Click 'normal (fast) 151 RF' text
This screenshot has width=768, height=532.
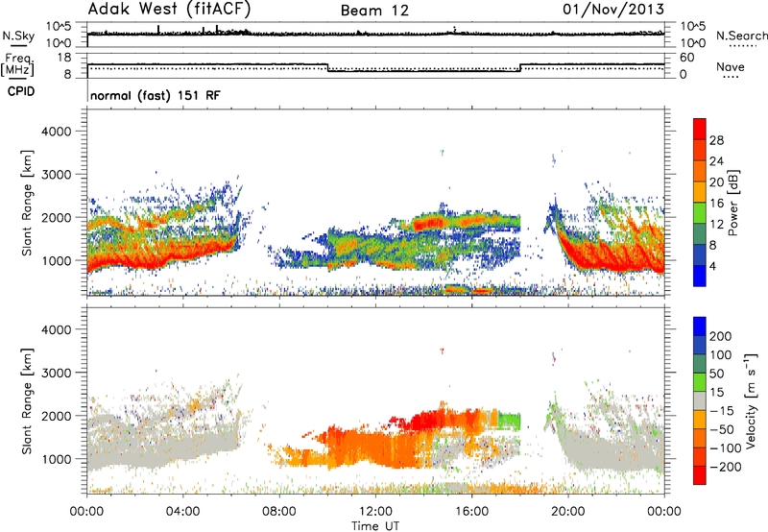156,95
